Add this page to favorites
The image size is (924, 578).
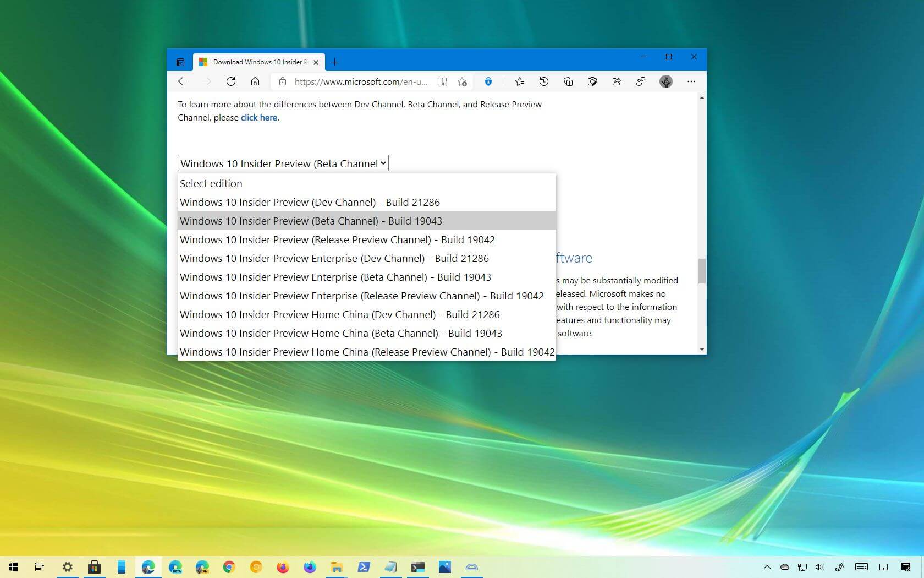[463, 81]
